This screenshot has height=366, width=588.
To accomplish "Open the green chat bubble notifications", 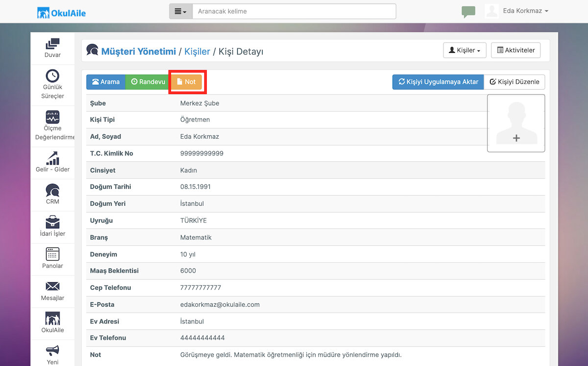I will [x=468, y=12].
